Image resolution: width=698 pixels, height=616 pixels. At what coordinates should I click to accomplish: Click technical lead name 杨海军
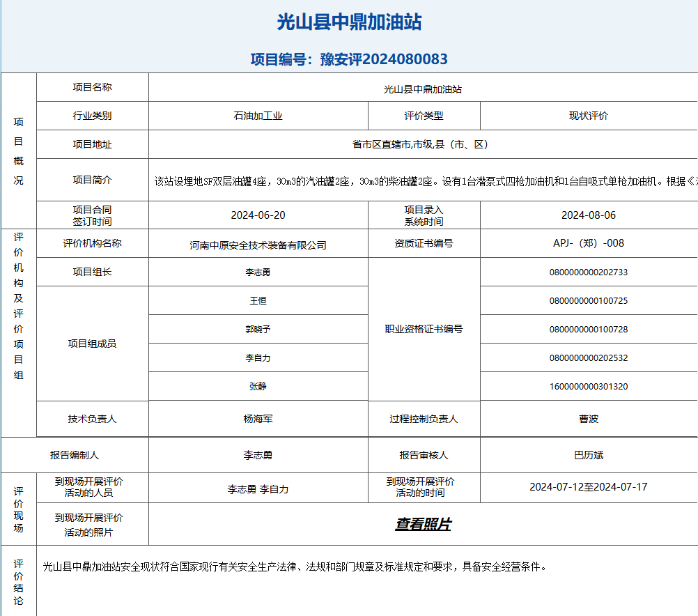[258, 419]
